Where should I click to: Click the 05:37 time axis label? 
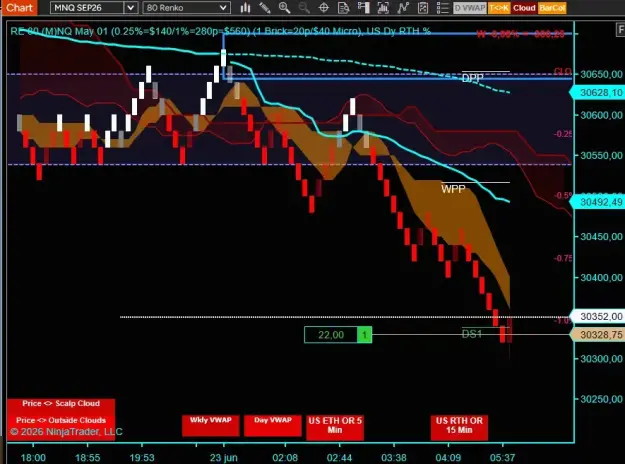click(x=502, y=458)
